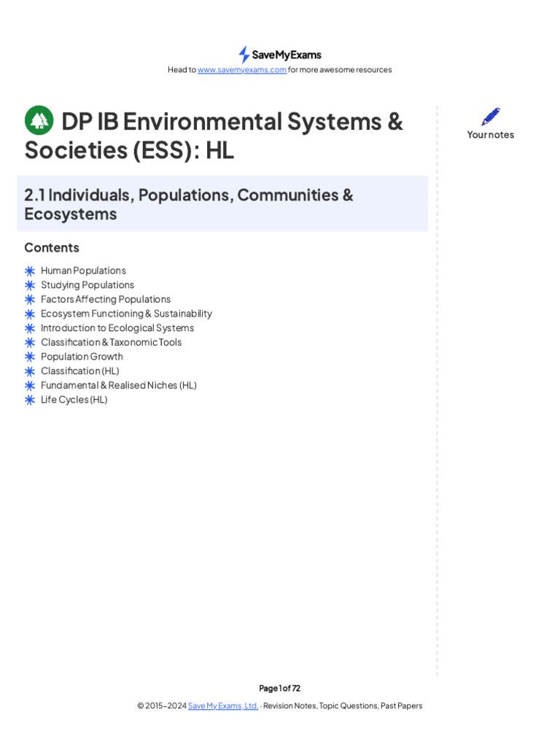Open the Save My Exams, Ltd. footer link
560x747 pixels.
[x=223, y=705]
